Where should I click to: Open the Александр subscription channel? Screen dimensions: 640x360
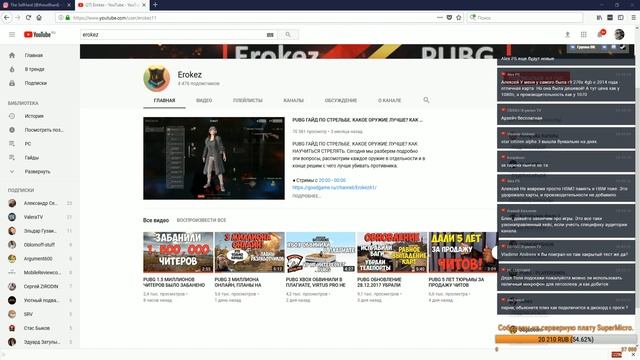pyautogui.click(x=40, y=203)
